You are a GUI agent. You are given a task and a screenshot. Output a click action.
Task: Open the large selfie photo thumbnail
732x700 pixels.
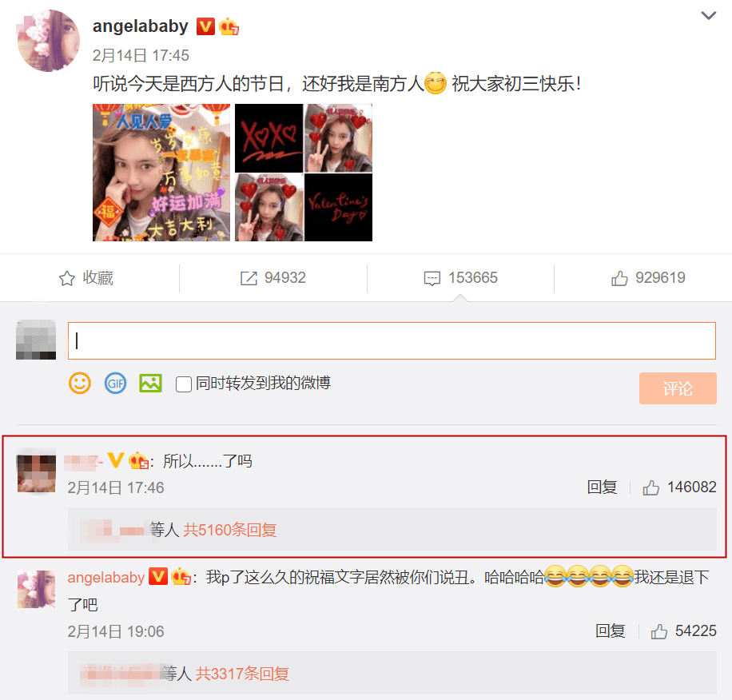pos(161,172)
